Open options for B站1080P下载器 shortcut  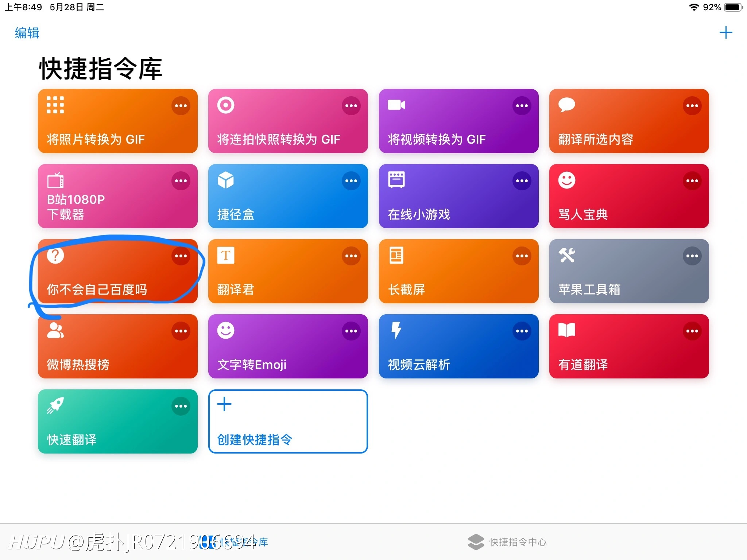181,181
